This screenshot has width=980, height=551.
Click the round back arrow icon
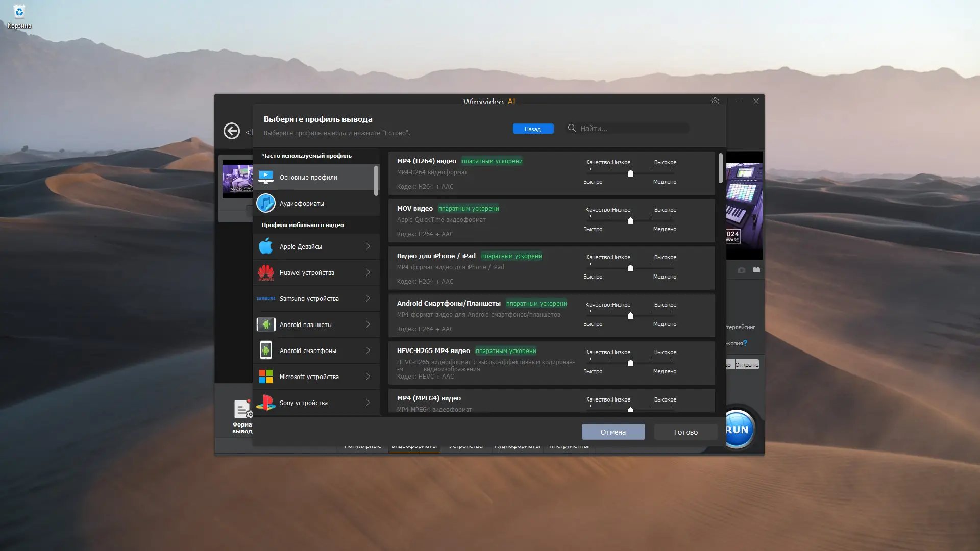231,131
